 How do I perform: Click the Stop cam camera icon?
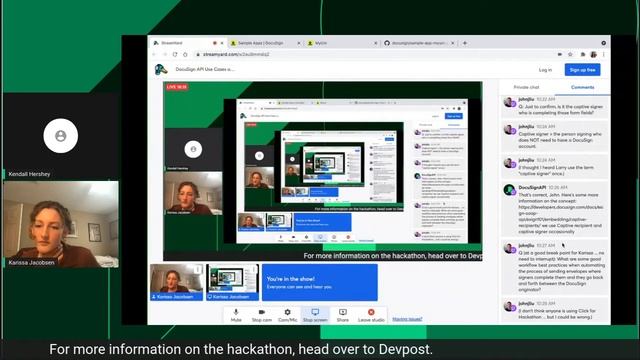coord(262,312)
